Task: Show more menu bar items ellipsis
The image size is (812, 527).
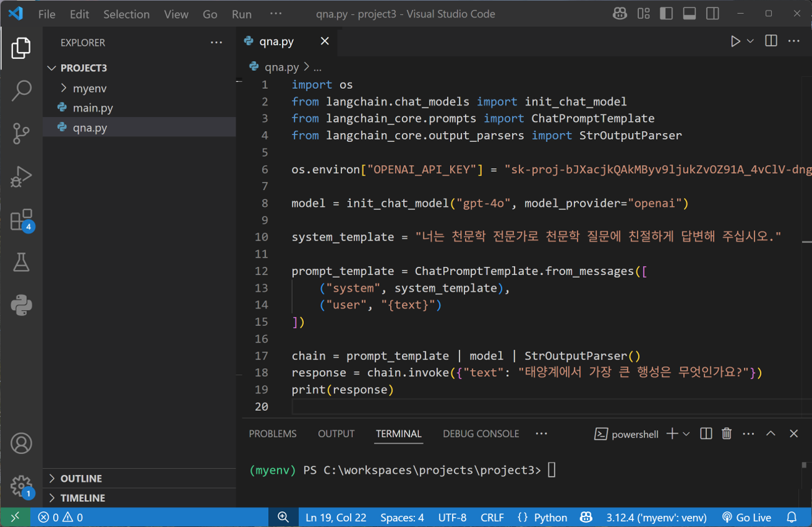Action: (276, 14)
